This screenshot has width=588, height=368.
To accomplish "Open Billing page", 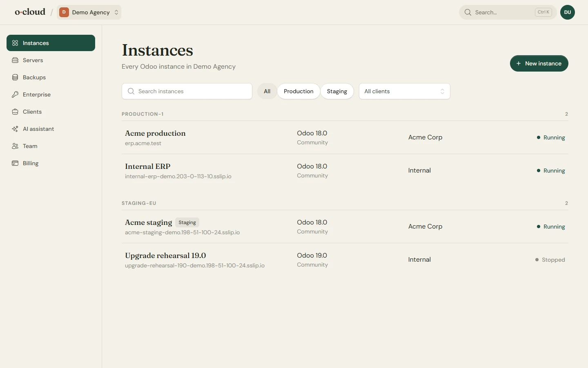I will click(x=51, y=163).
